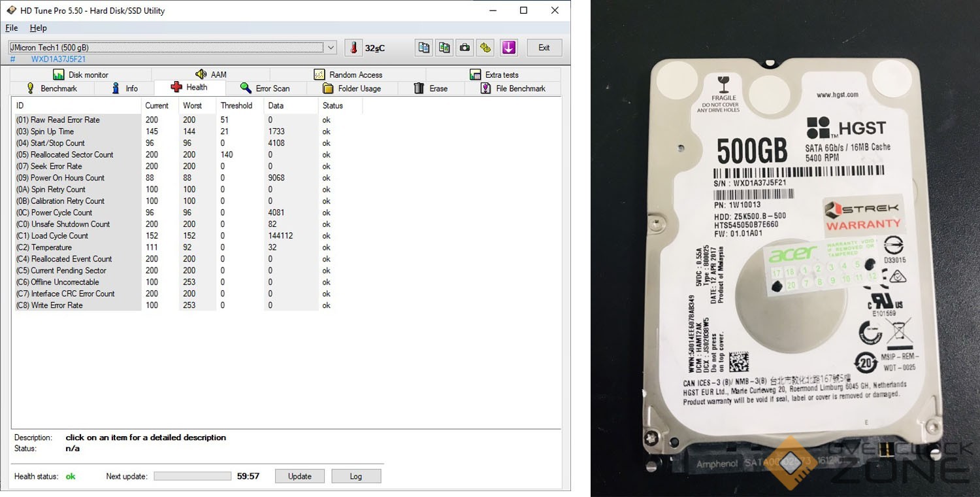980x497 pixels.
Task: Click the Next update progress bar
Action: tap(193, 476)
